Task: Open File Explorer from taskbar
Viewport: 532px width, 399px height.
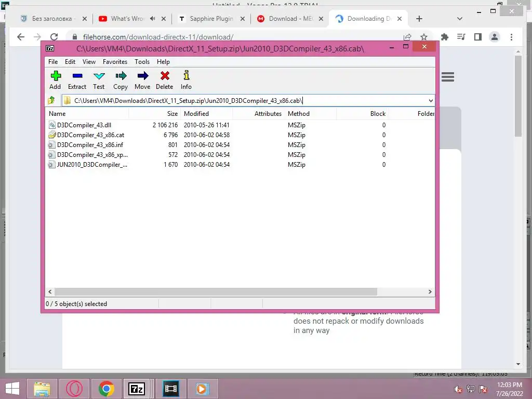Action: 42,389
